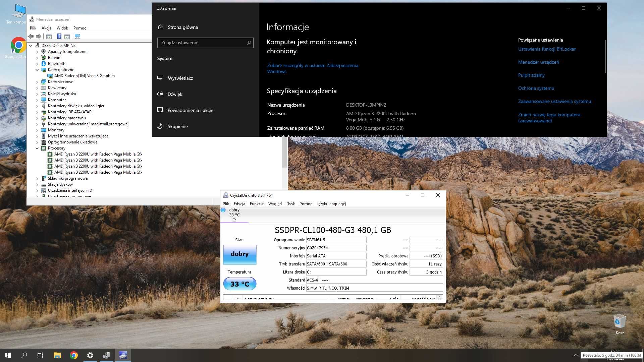This screenshot has width=644, height=362.
Task: Click Zobacz szczegóły w usłudze Zabezpieczenia Windows link
Action: tap(313, 68)
